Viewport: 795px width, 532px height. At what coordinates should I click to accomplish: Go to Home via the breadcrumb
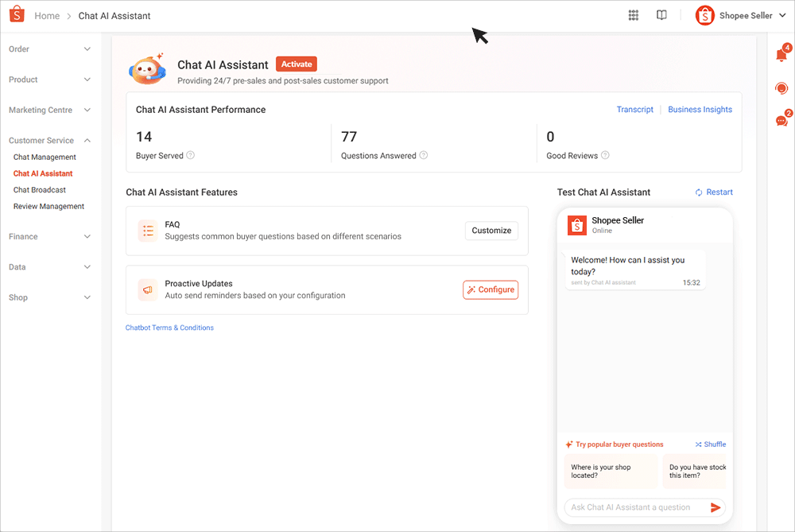(47, 15)
